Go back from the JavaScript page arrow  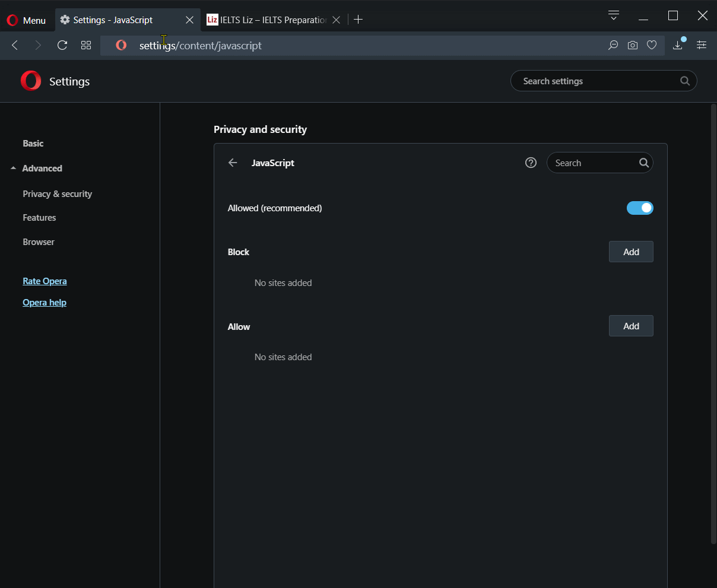233,163
